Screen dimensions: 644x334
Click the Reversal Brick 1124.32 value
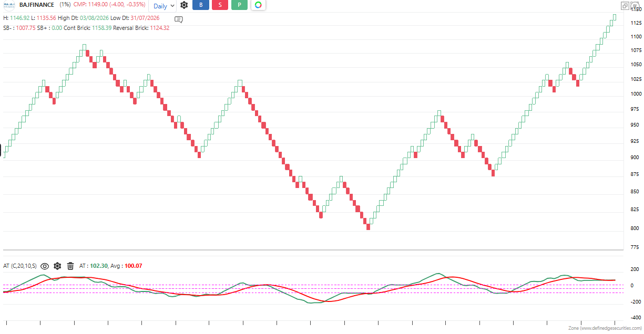159,28
